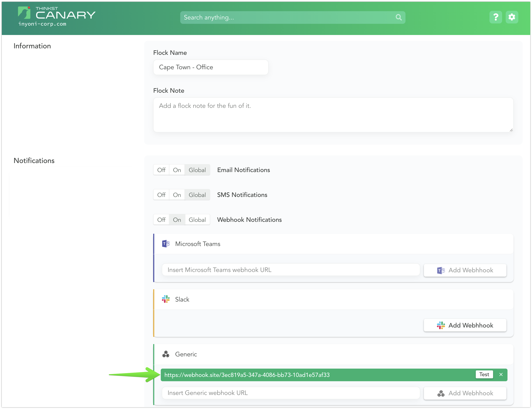Viewport: 532px width, 409px height.
Task: Click the Microsoft Teams section title
Action: pos(198,244)
